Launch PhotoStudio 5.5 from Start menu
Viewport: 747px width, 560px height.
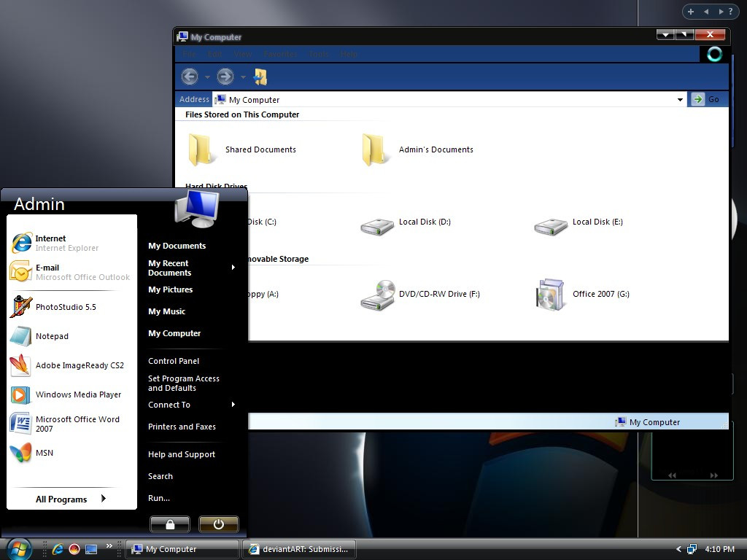pos(66,307)
